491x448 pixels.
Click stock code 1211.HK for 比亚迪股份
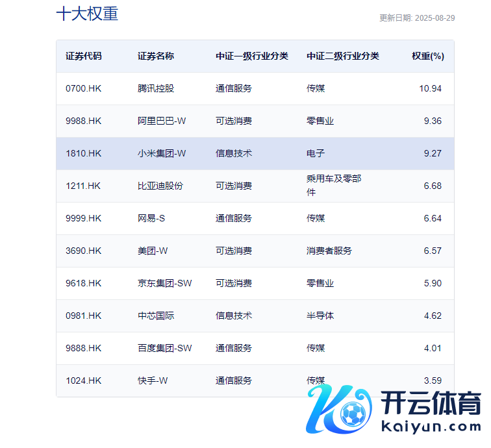[x=84, y=186]
